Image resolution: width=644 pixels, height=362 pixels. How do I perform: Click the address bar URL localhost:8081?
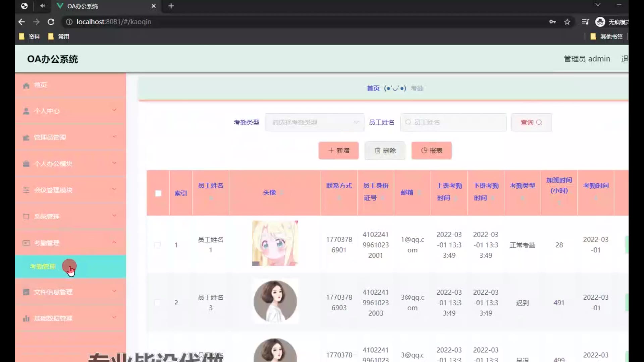(114, 22)
